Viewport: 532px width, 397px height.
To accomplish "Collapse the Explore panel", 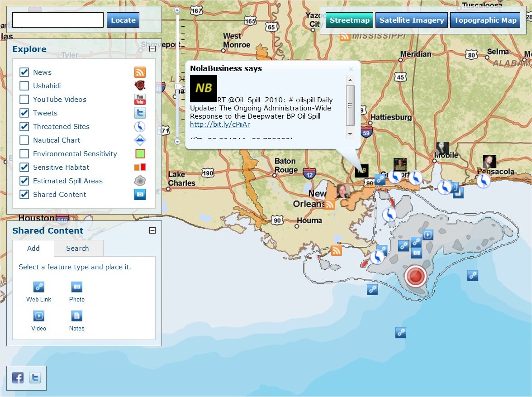I will tap(153, 49).
